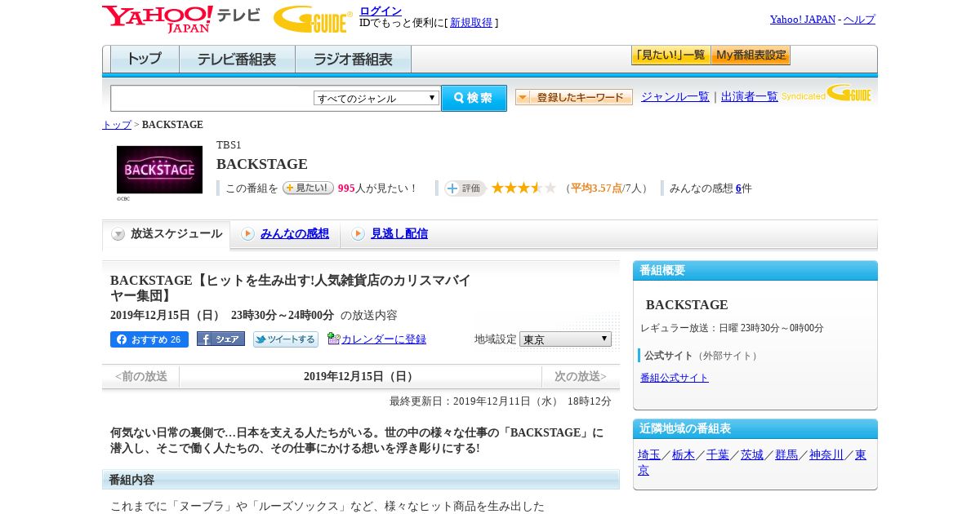This screenshot has width=980, height=514.
Task: Tweet with ツイートする button
Action: (286, 339)
